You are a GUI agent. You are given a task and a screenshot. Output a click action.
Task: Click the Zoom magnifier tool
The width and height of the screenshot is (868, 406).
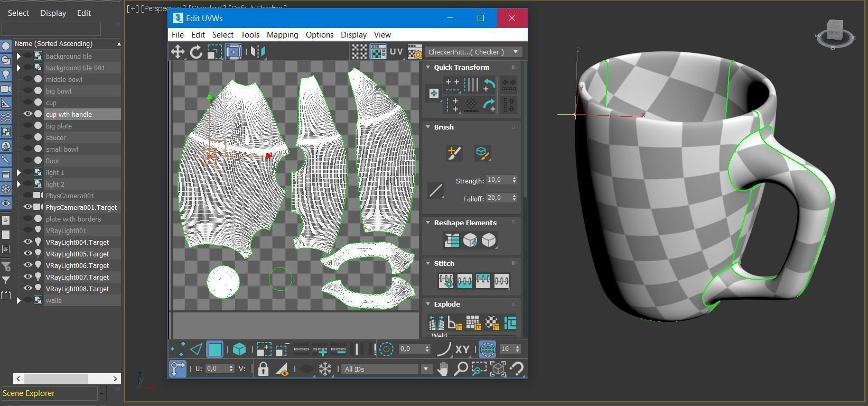[x=461, y=369]
